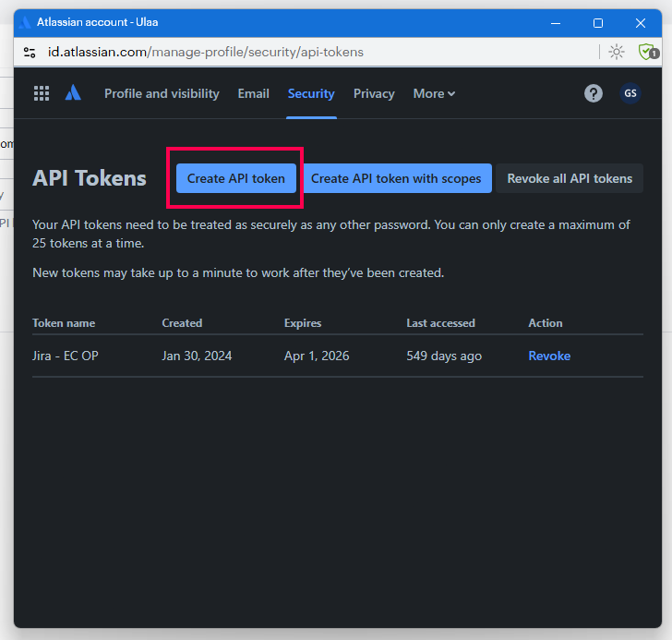Open the Atlassian app switcher grid icon
The image size is (672, 640).
tap(42, 93)
